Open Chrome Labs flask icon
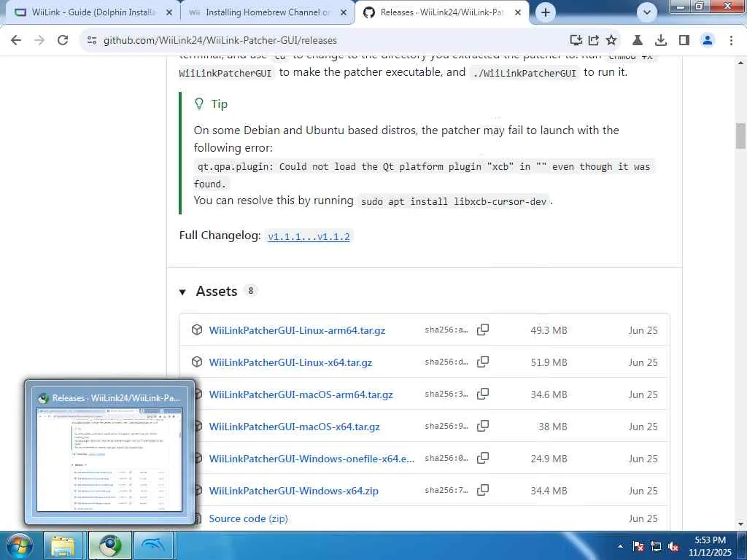Viewport: 747px width, 560px height. pyautogui.click(x=638, y=40)
